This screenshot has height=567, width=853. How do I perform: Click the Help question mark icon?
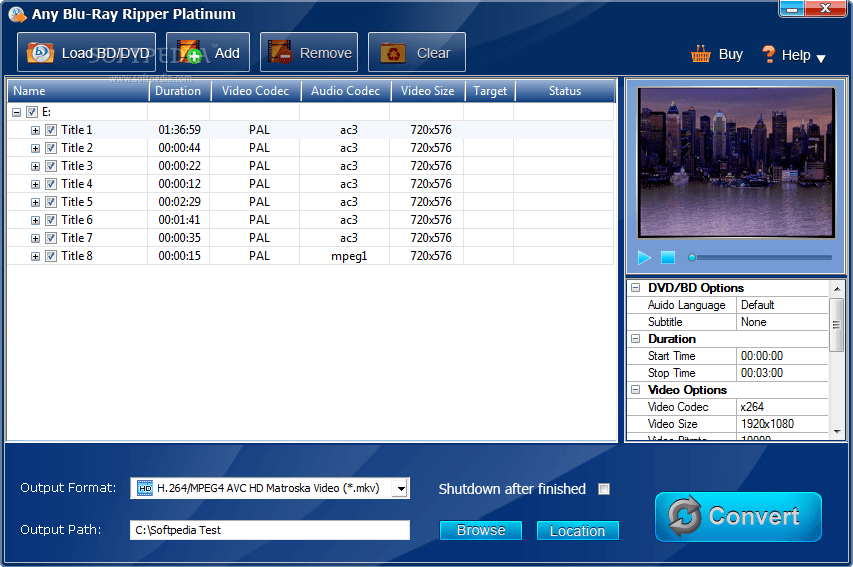point(769,54)
